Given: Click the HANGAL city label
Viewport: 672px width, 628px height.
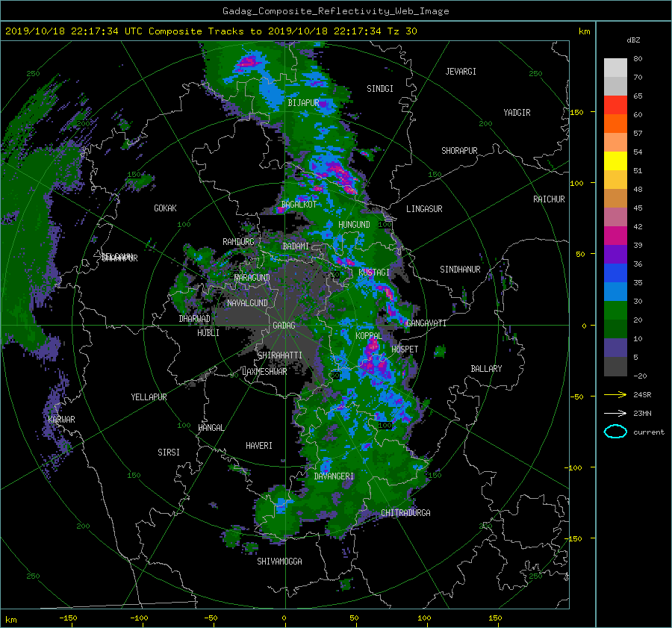Looking at the screenshot, I should click(211, 428).
